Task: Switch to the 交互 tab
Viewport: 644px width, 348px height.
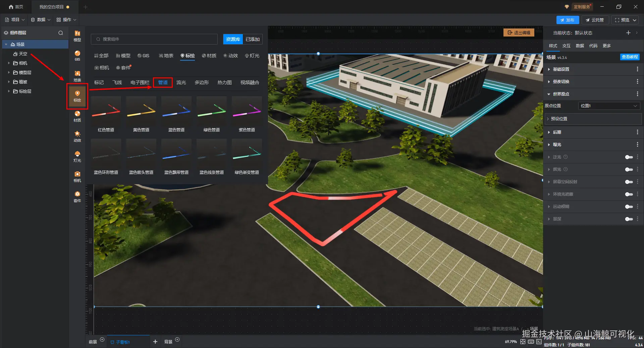Action: coord(566,46)
